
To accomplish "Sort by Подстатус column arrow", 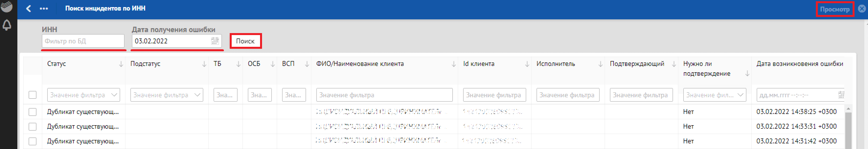I will coord(204,64).
